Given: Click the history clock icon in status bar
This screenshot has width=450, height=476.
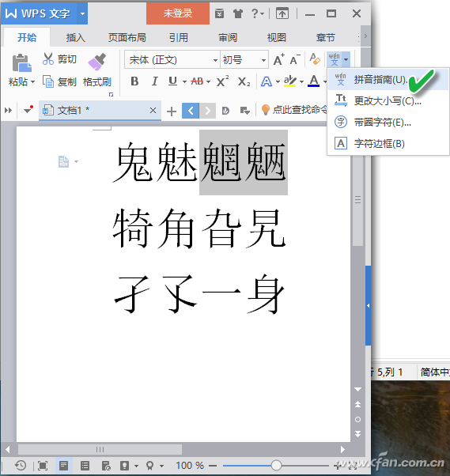Looking at the screenshot, I should click(21, 466).
